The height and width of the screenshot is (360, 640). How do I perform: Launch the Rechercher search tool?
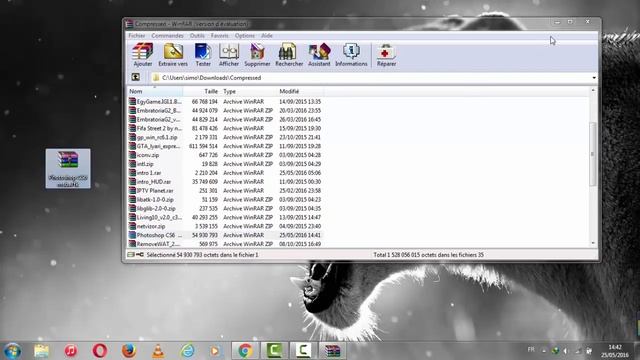(289, 55)
